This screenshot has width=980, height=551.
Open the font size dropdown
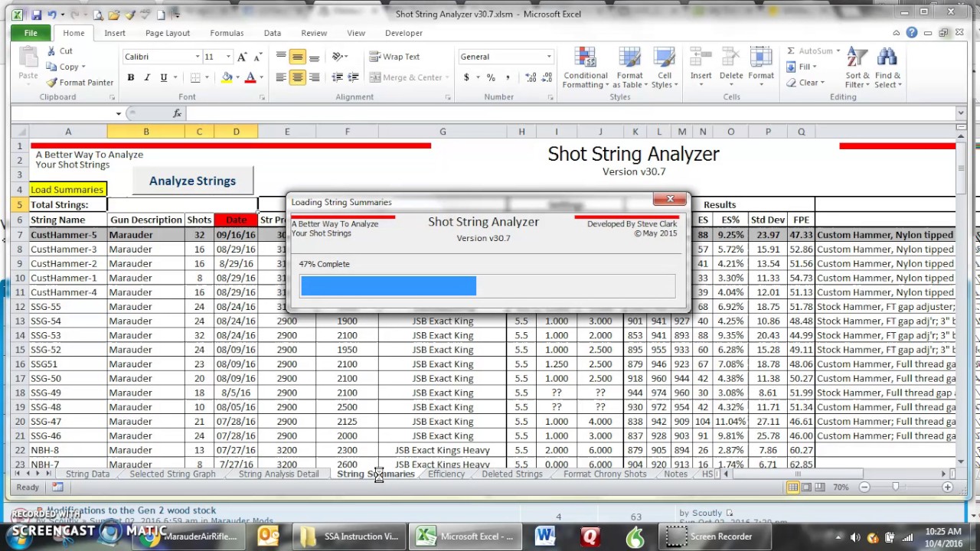point(227,57)
